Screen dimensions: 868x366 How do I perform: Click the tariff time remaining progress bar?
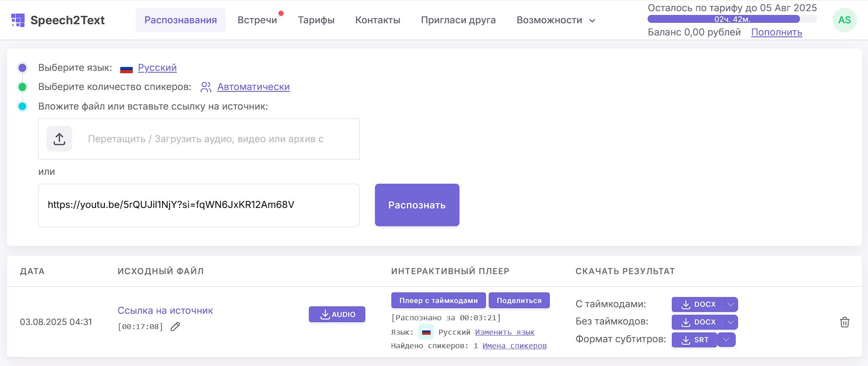point(731,19)
